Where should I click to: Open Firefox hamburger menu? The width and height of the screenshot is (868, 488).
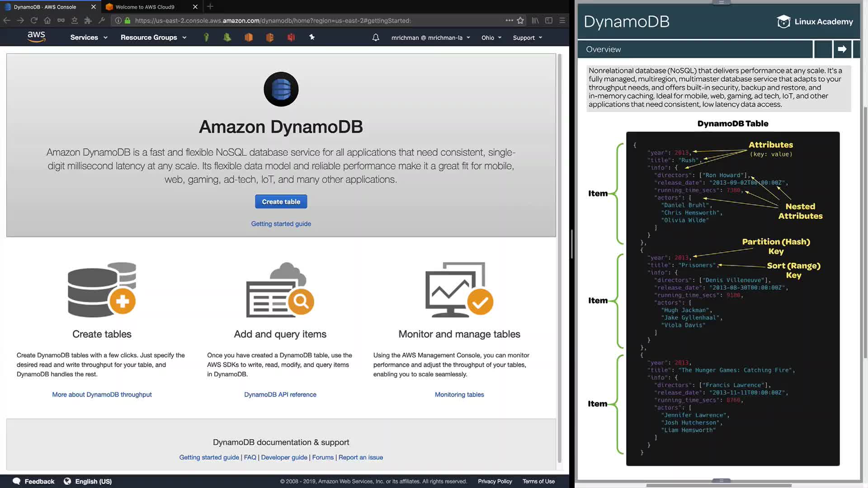click(x=562, y=20)
